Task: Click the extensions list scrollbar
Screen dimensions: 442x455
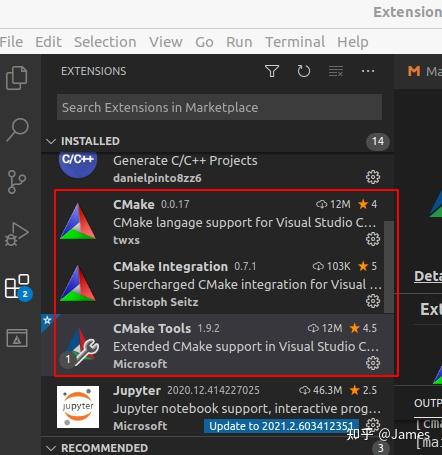Action: (x=389, y=267)
